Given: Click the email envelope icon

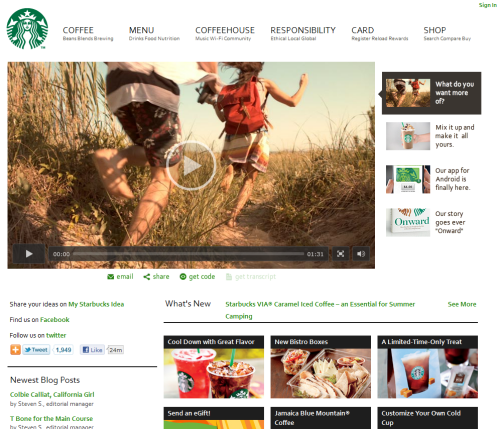Looking at the screenshot, I should point(111,277).
